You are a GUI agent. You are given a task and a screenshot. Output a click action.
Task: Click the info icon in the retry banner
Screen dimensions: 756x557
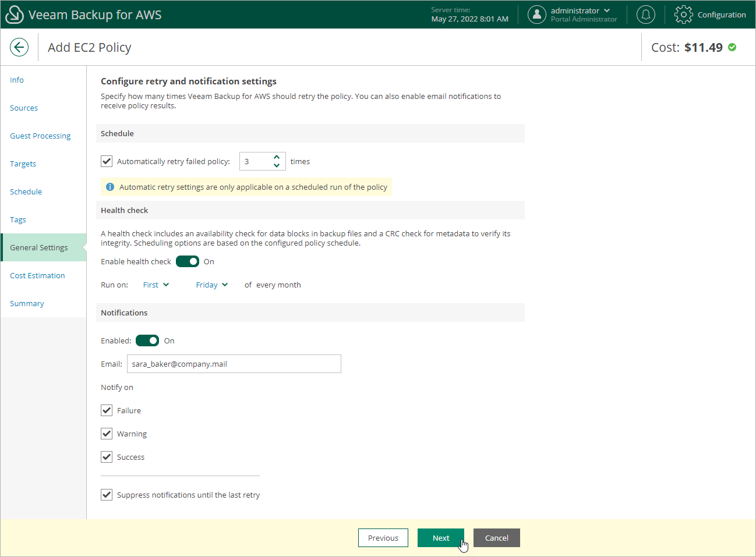pyautogui.click(x=110, y=187)
